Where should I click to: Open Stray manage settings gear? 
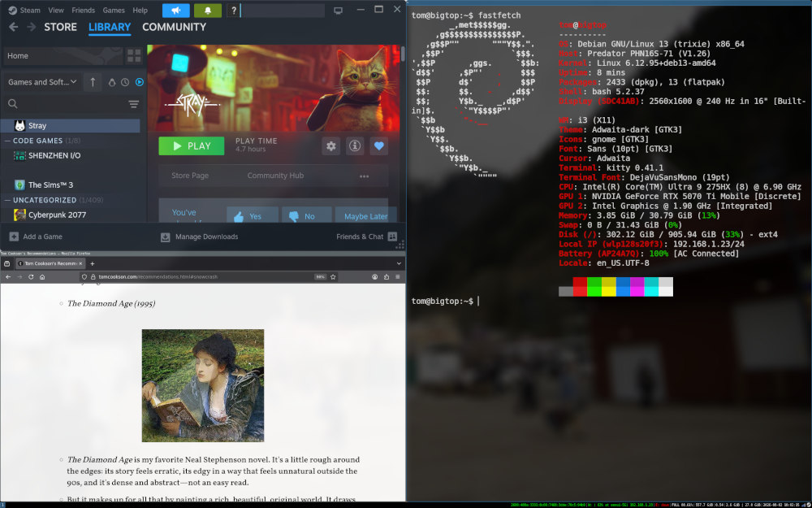[331, 146]
